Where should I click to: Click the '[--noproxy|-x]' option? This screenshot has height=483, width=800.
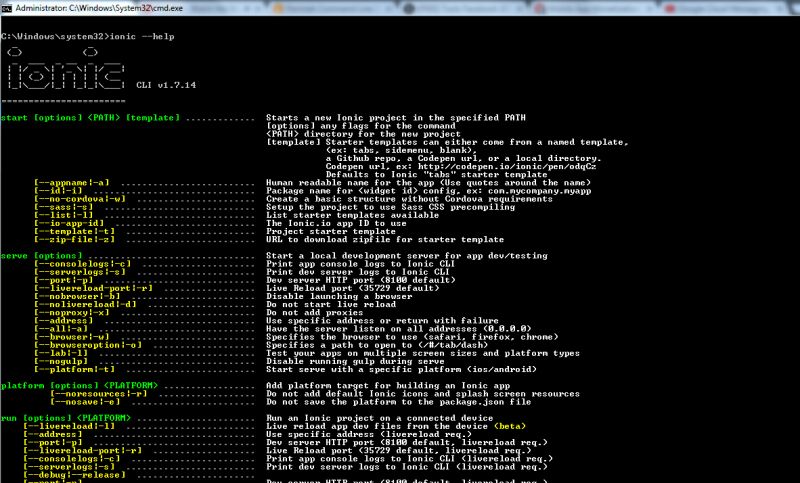(x=72, y=313)
